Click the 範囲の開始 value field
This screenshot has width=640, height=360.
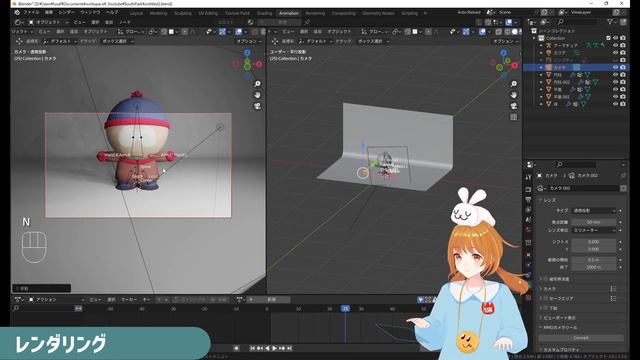point(593,260)
